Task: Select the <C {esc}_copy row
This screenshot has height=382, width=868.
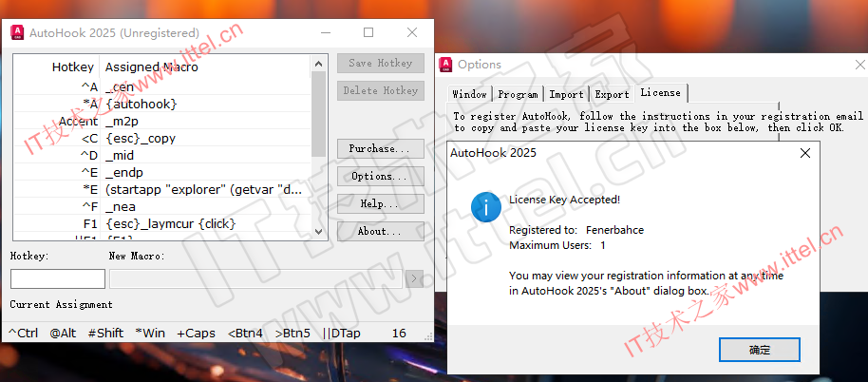Action: [162, 138]
